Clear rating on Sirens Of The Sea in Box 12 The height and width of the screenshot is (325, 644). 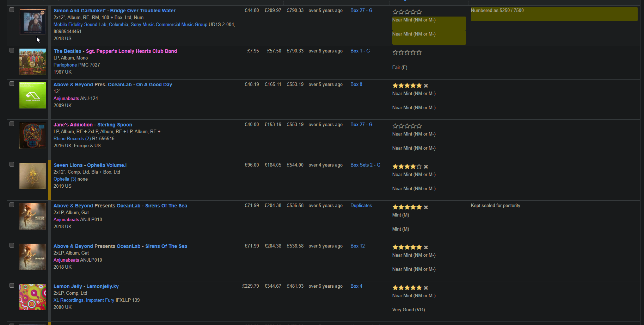pos(426,248)
